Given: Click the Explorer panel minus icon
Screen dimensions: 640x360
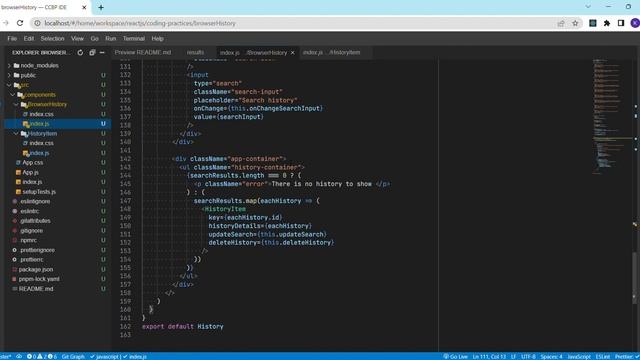Looking at the screenshot, I should click(102, 53).
